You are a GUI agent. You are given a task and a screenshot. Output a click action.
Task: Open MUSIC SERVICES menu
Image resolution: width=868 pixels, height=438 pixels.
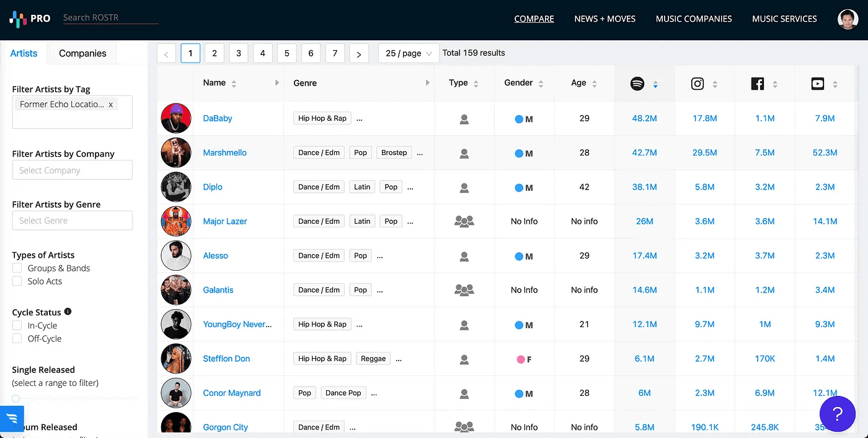click(784, 19)
